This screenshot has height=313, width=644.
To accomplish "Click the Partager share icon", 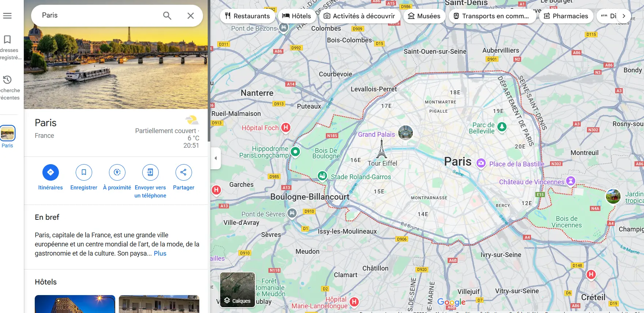I will tap(184, 172).
